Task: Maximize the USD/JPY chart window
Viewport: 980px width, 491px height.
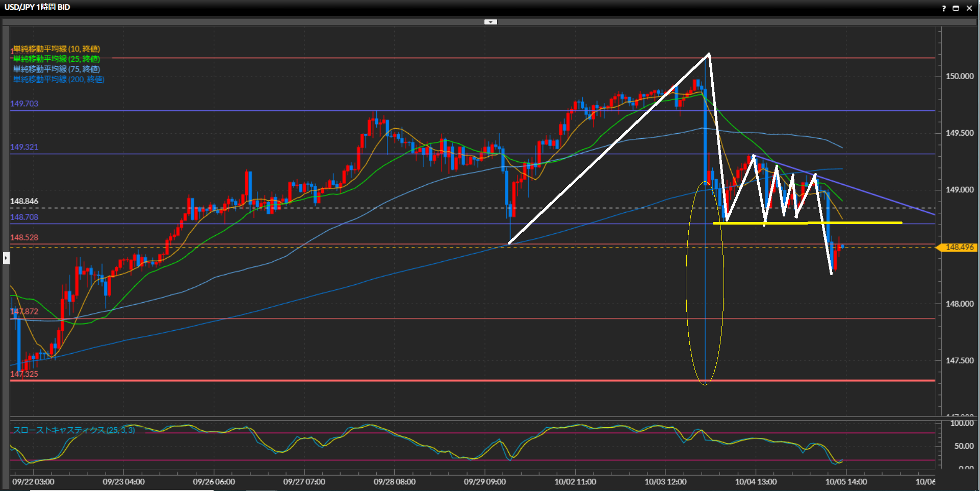Action: [x=956, y=8]
